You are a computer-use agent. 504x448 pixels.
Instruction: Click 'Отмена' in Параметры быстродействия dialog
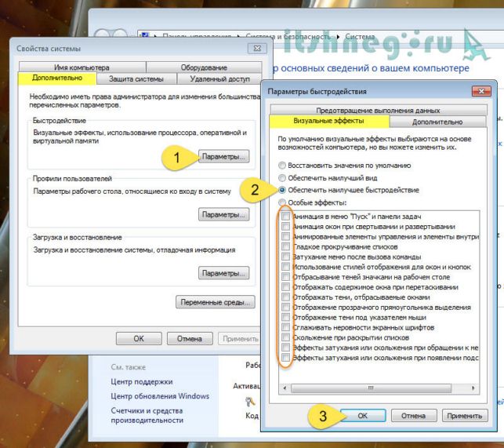414,416
